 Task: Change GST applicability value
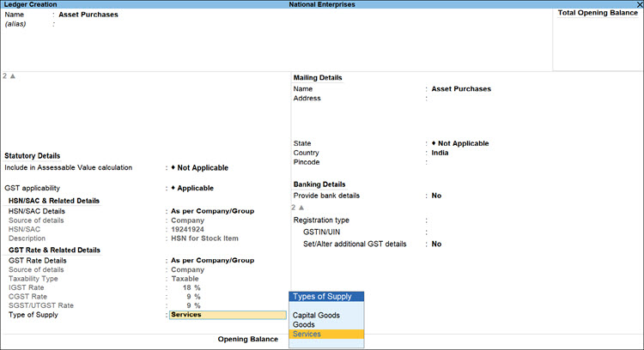[x=195, y=188]
